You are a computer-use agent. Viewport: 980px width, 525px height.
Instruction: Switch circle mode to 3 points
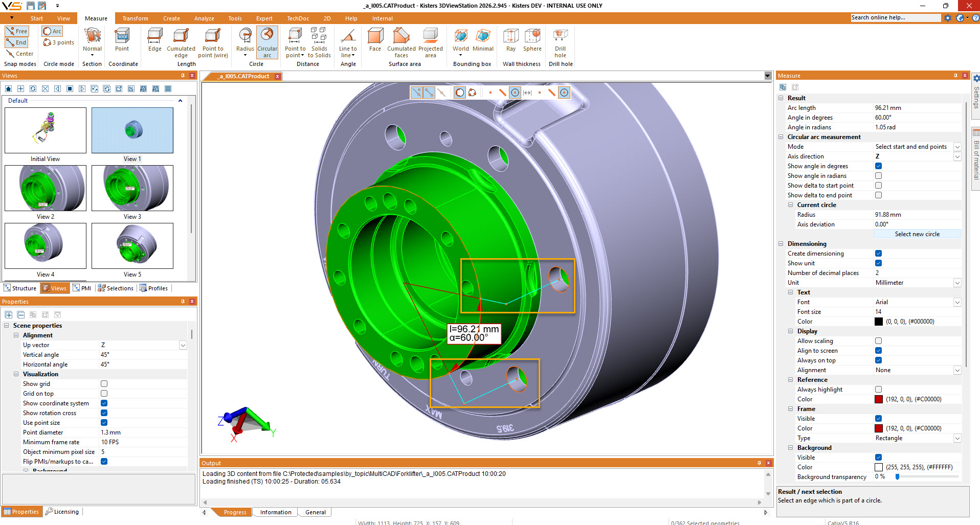[59, 42]
